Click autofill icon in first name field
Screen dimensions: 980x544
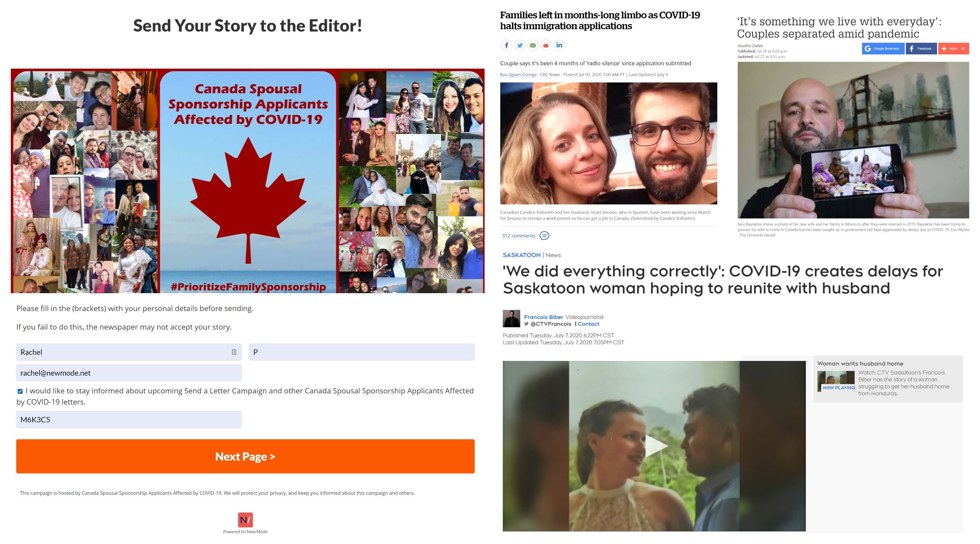[234, 352]
